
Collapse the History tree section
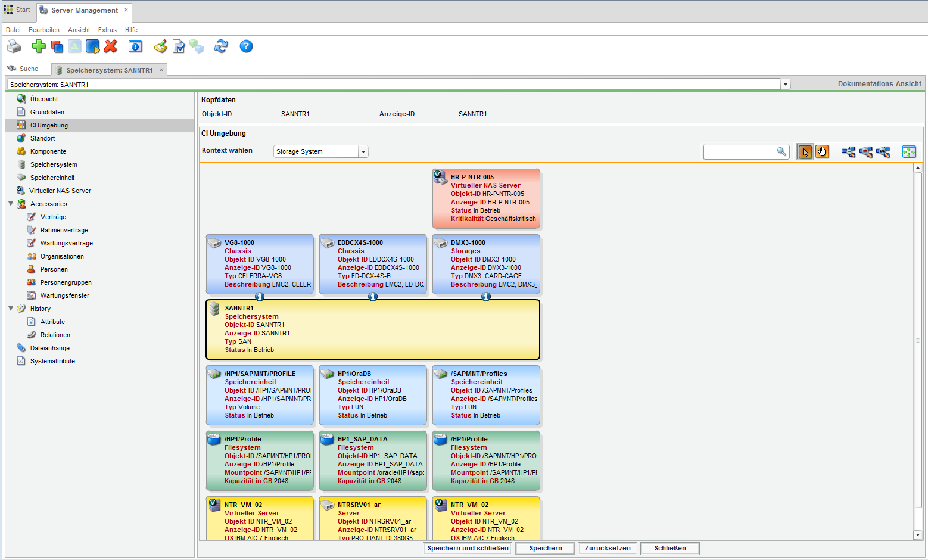click(11, 309)
